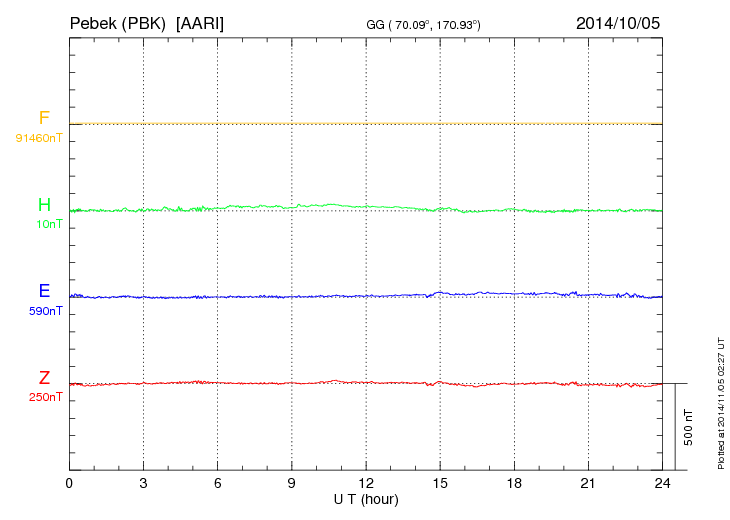Viewport: 730px width, 520px height.
Task: Click the U T (hour) axis label
Action: click(366, 498)
